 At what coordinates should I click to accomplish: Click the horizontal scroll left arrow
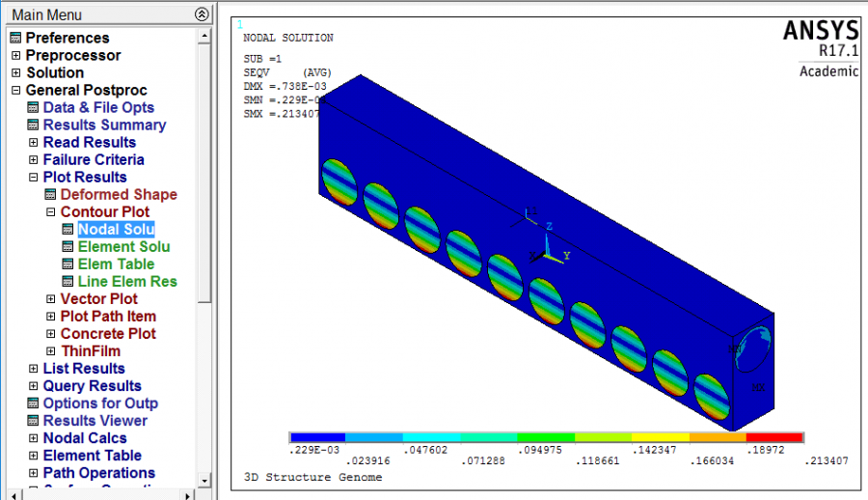pos(14,495)
